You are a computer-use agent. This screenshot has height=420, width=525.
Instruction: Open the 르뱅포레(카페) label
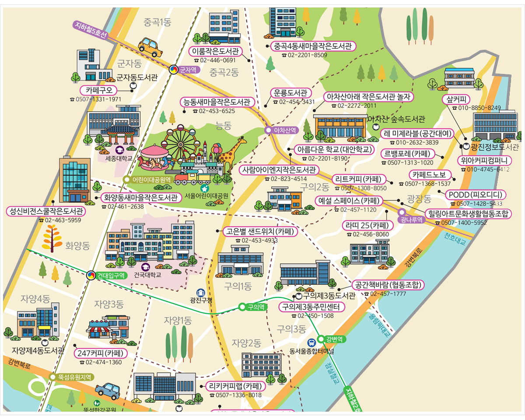point(408,153)
